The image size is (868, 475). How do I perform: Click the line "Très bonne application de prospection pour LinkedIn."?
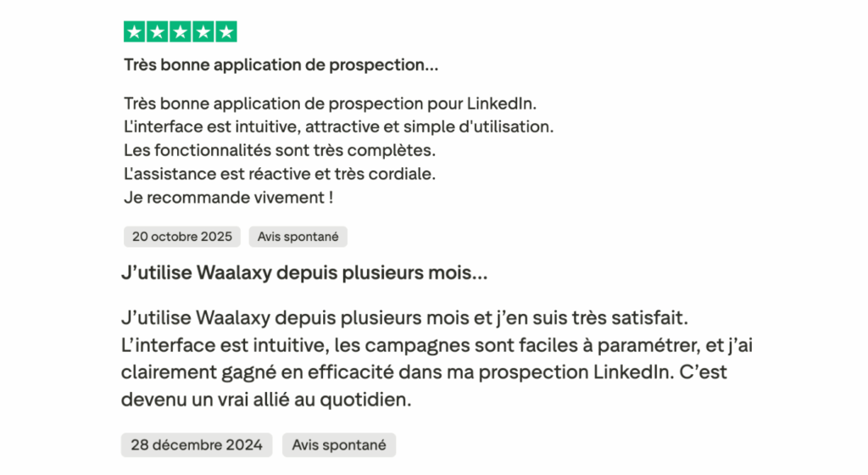tap(331, 104)
